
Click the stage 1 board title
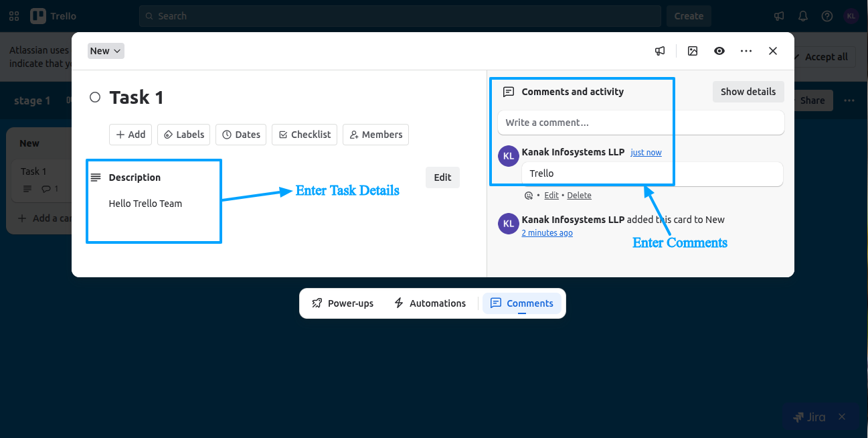click(x=32, y=100)
